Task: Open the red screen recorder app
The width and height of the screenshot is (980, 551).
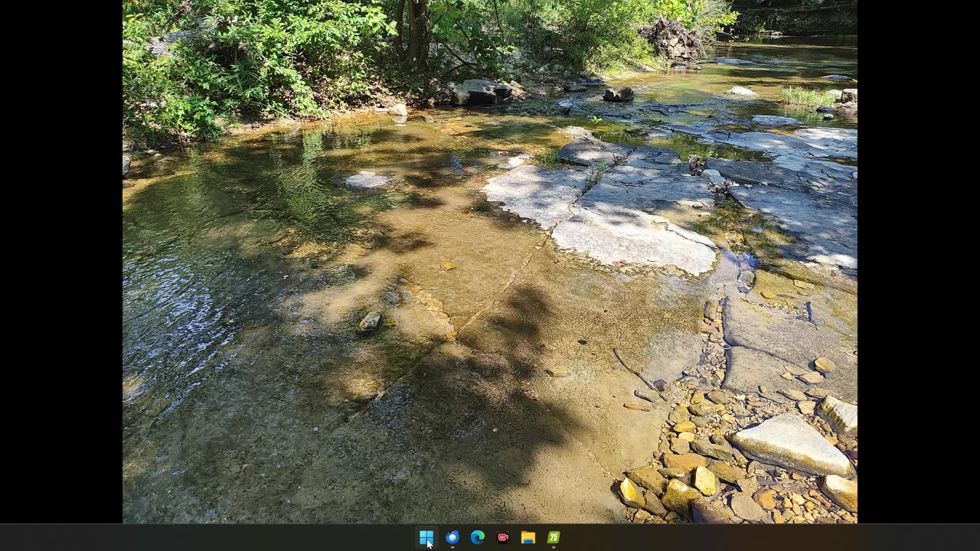Action: coord(502,537)
